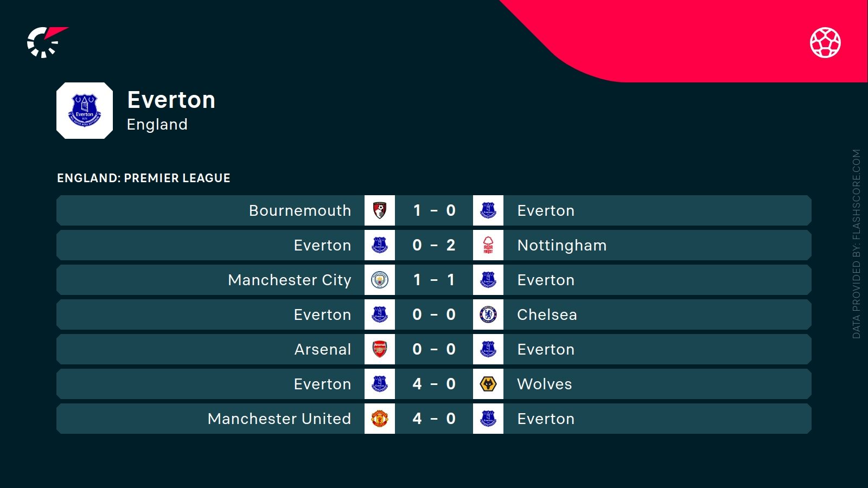
Task: Click the Nottingham Forest crest
Action: tap(488, 245)
